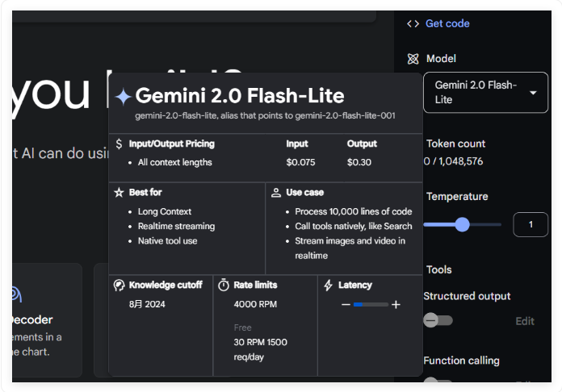562x392 pixels.
Task: Click 'Native tool use' bullet
Action: coord(167,241)
